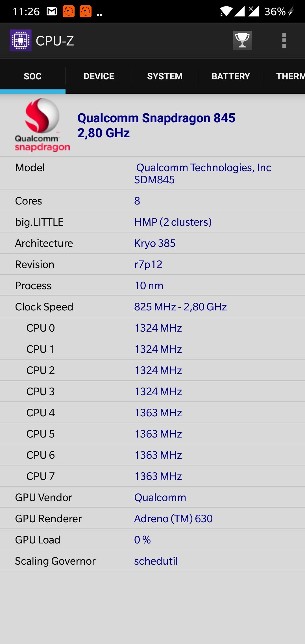Tap the Qualcomm Snapdragon logo

point(42,125)
